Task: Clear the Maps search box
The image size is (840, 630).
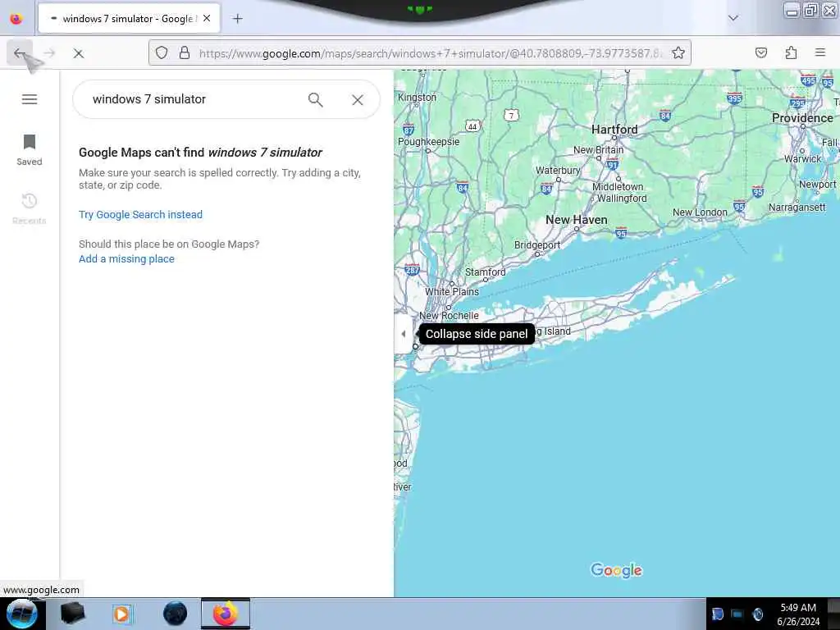Action: [x=358, y=99]
